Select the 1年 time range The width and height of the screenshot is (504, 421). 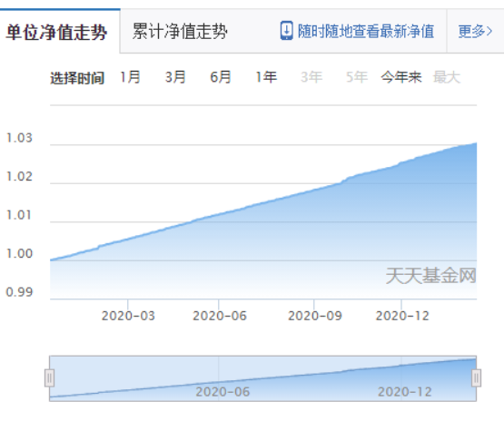[x=266, y=77]
